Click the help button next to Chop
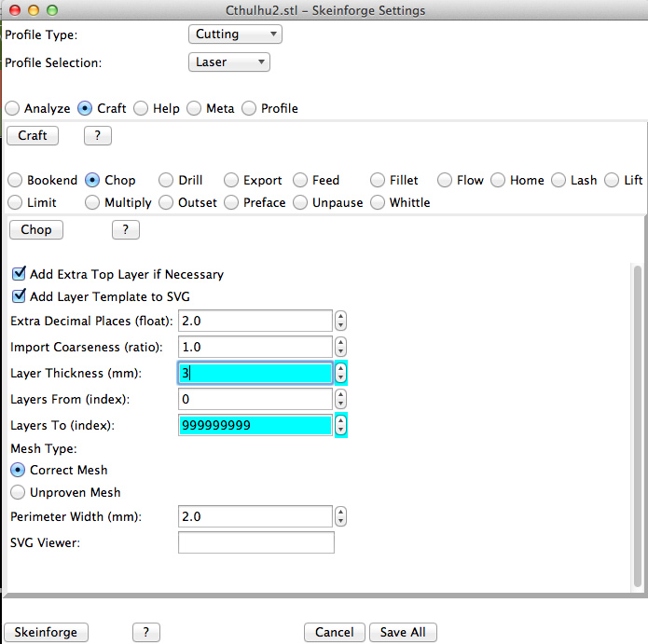The width and height of the screenshot is (648, 644). coord(126,229)
